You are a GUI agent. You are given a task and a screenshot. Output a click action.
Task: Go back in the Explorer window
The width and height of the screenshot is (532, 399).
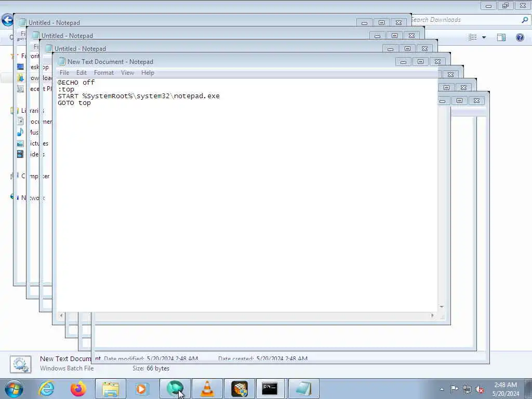pos(7,20)
